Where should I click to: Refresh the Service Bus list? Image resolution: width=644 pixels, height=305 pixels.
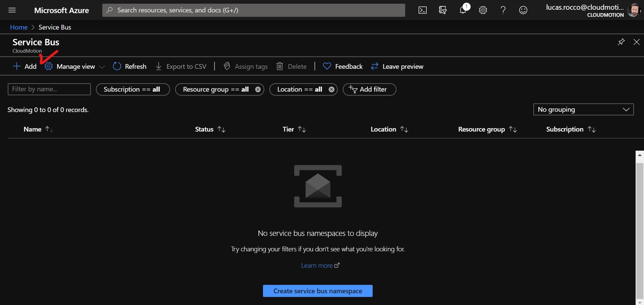(129, 66)
